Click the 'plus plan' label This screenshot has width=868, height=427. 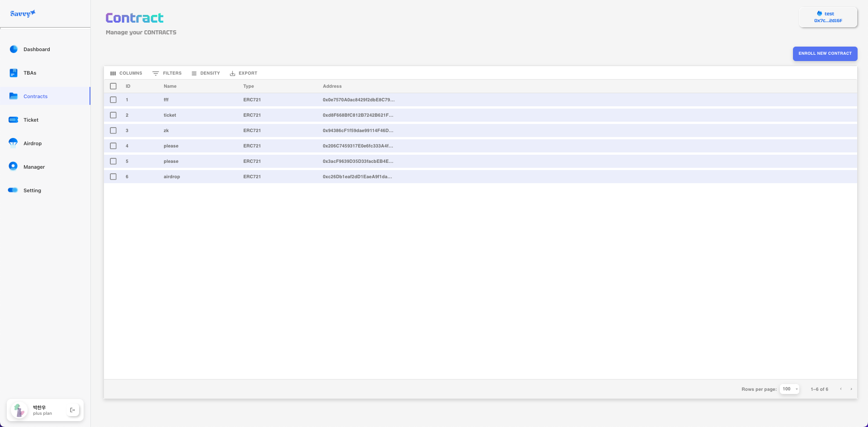pyautogui.click(x=42, y=413)
